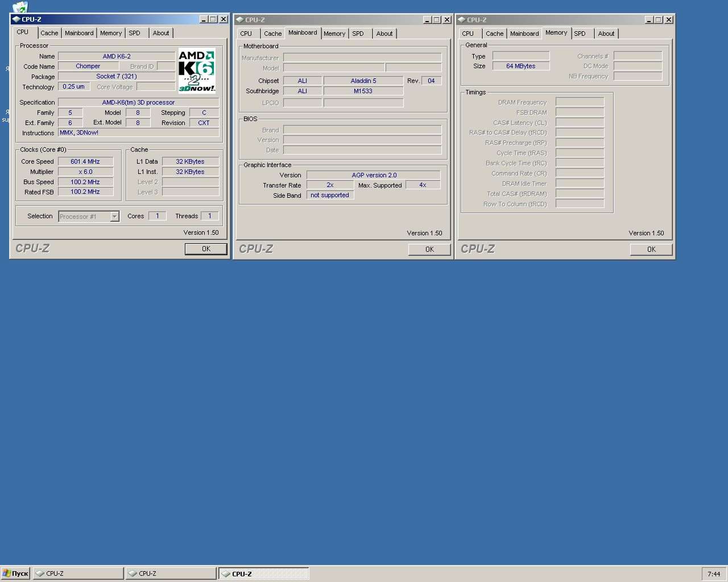
Task: Click the 64 MBytes memory size value
Action: (x=521, y=66)
